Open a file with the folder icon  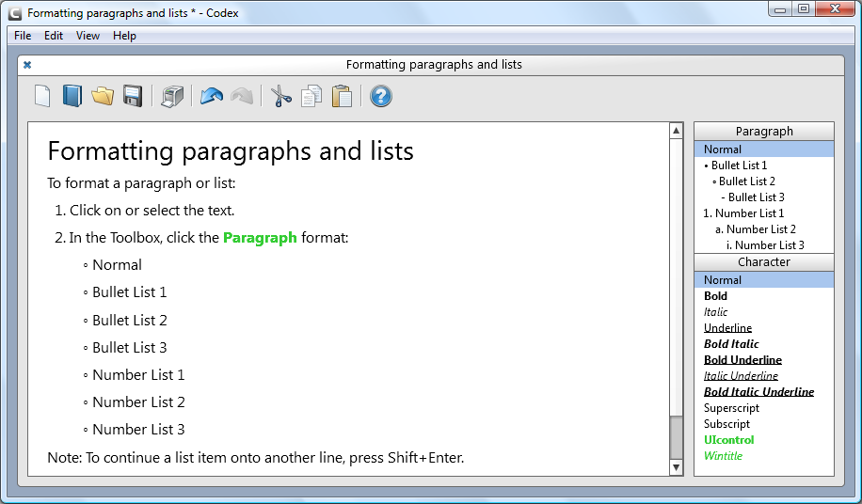[x=103, y=96]
